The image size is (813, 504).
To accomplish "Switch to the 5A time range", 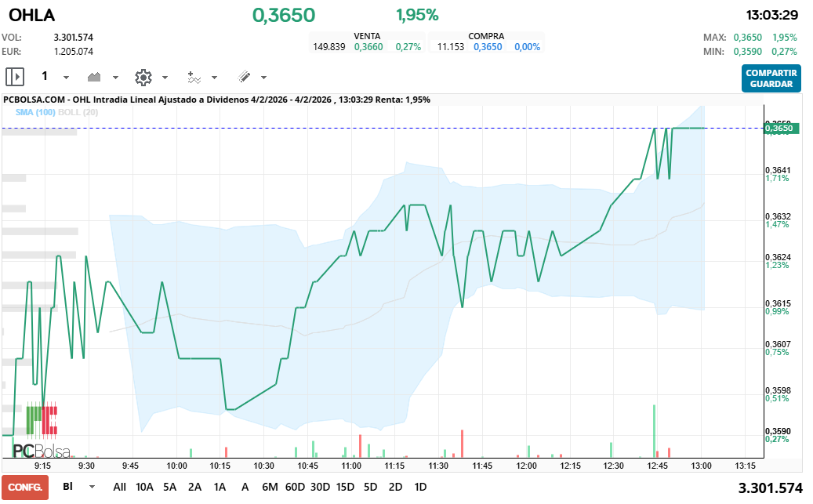I will point(169,487).
